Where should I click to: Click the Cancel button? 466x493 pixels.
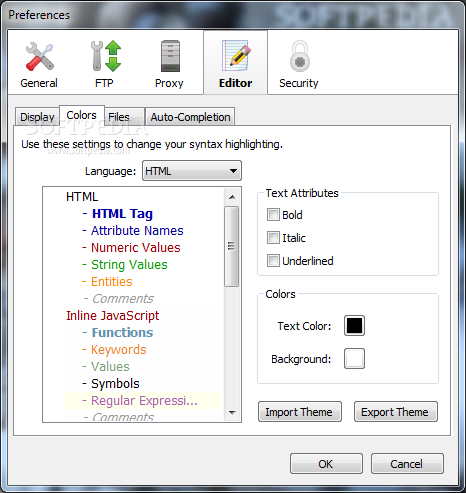[407, 464]
